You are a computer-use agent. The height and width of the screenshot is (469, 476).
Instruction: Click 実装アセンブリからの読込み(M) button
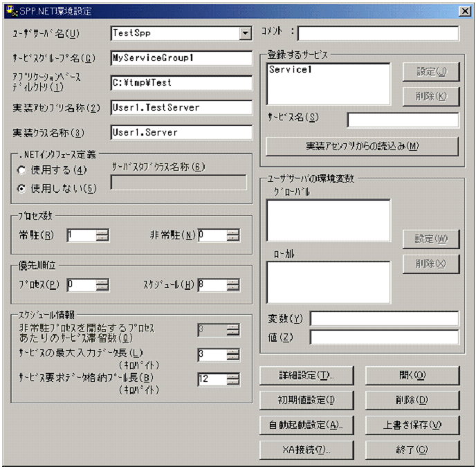[362, 147]
